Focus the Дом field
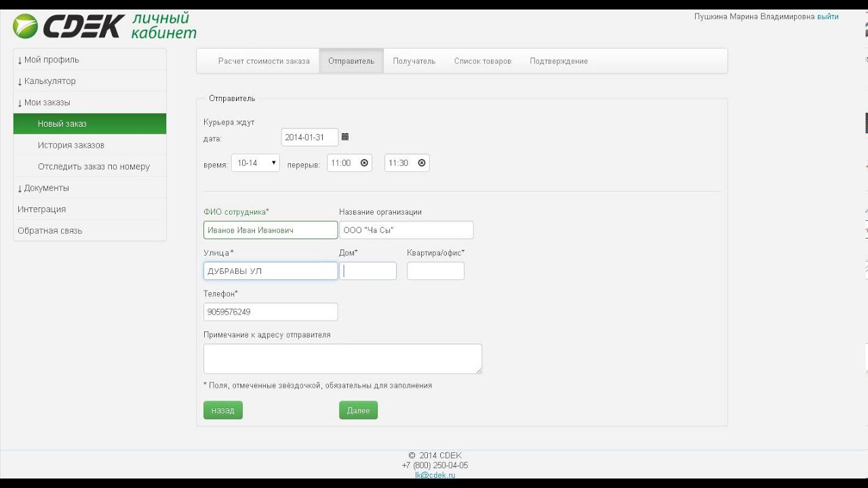868x488 pixels. (368, 271)
